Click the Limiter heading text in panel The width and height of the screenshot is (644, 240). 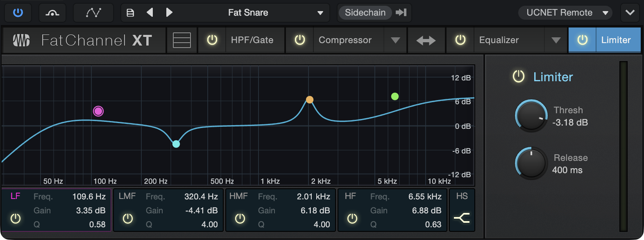(x=553, y=77)
